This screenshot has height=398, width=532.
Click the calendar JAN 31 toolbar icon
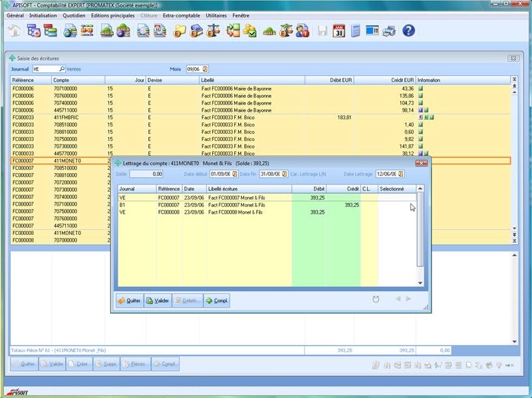338,31
